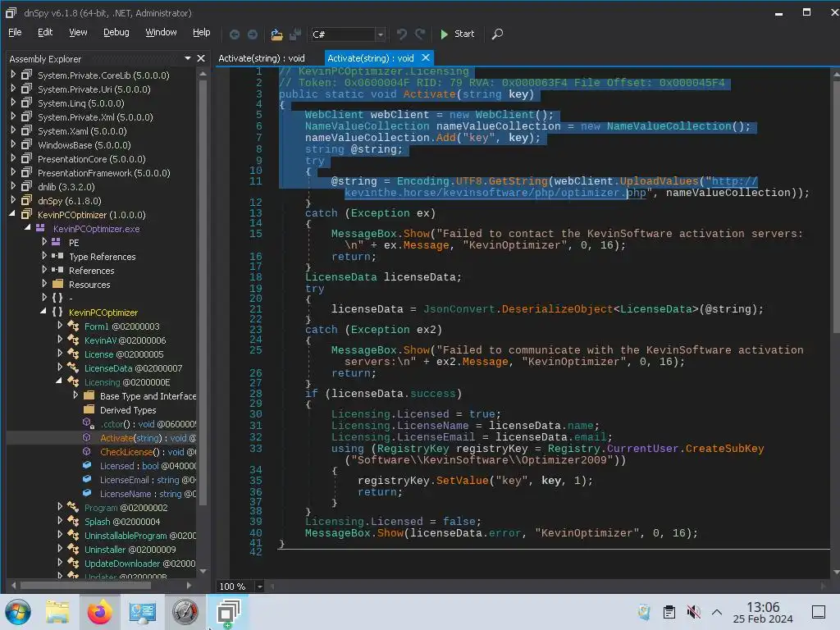Open File Explorer from the taskbar
840x630 pixels.
[x=57, y=612]
